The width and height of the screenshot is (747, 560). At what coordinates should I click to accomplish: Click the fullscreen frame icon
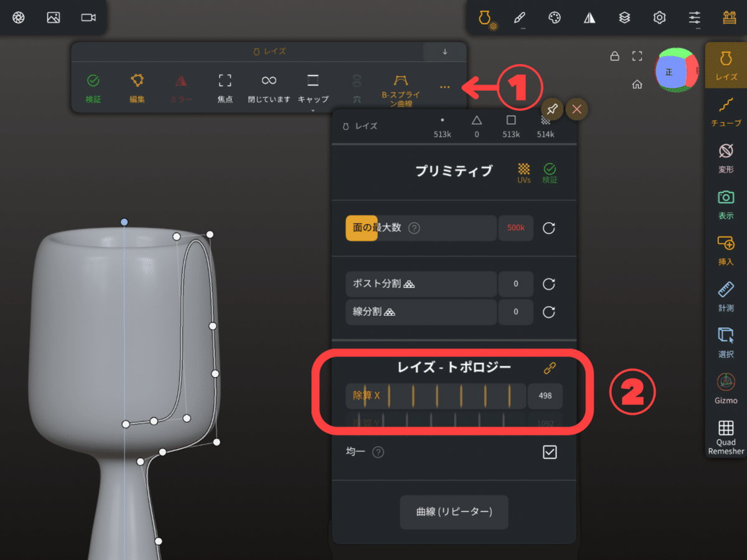point(637,57)
